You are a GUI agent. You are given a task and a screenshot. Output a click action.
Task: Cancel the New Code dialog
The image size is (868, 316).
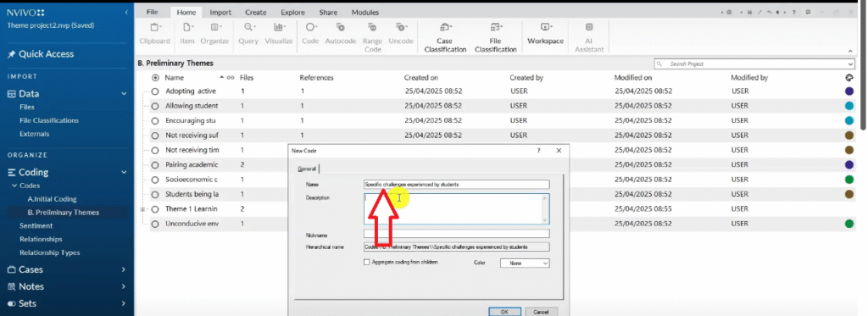pos(541,312)
